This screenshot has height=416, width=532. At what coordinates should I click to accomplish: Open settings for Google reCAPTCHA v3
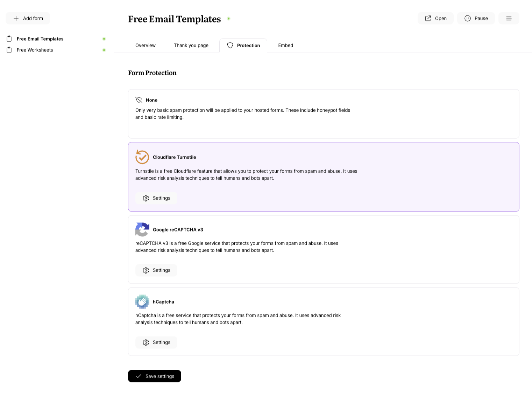point(156,270)
